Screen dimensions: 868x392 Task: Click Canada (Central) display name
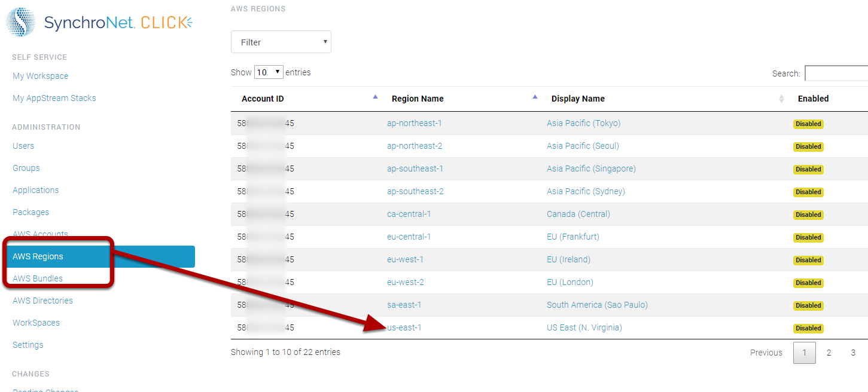coord(578,214)
